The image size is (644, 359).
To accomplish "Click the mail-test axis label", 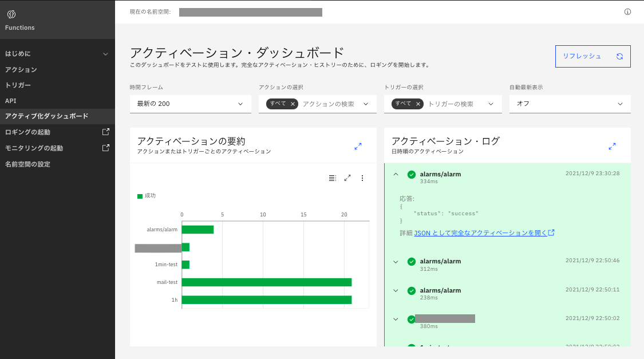I will (x=167, y=282).
